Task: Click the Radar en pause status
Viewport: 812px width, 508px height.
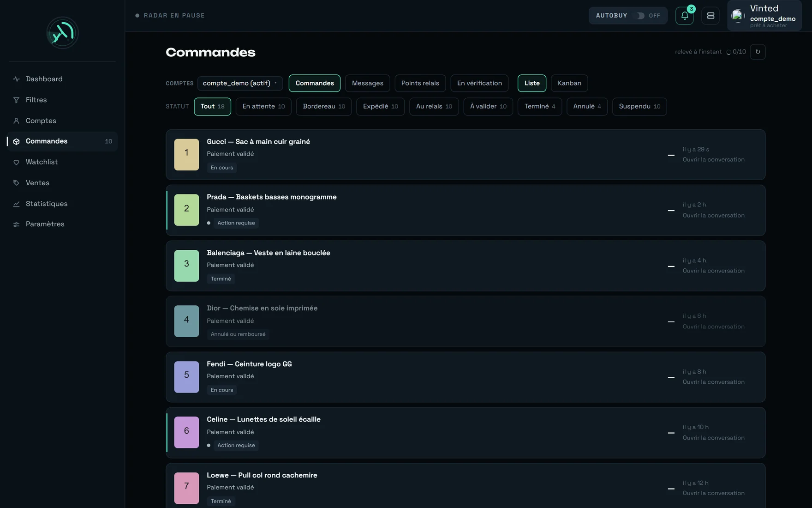Action: (x=170, y=16)
